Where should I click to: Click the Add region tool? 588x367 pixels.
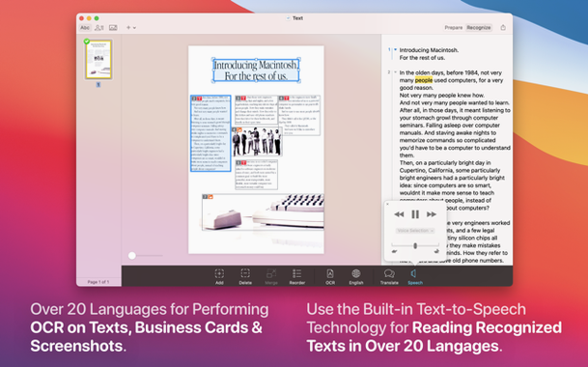click(219, 276)
